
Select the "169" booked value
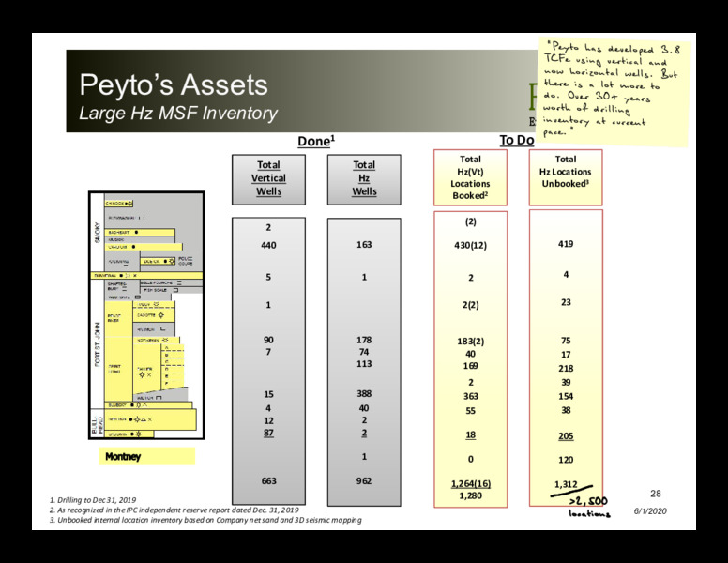[470, 366]
